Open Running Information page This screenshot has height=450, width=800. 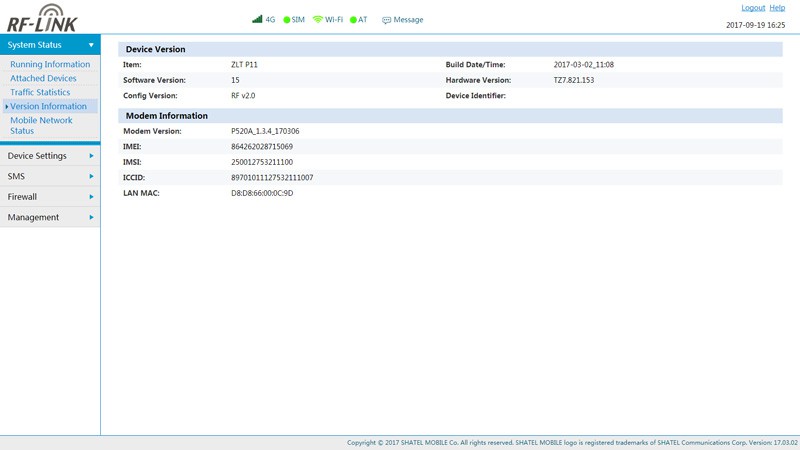click(50, 64)
